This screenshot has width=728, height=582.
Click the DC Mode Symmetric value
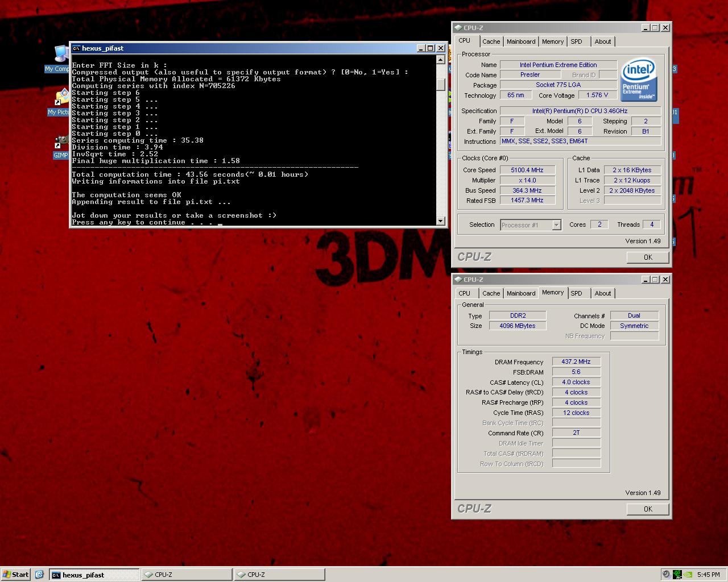click(x=634, y=326)
